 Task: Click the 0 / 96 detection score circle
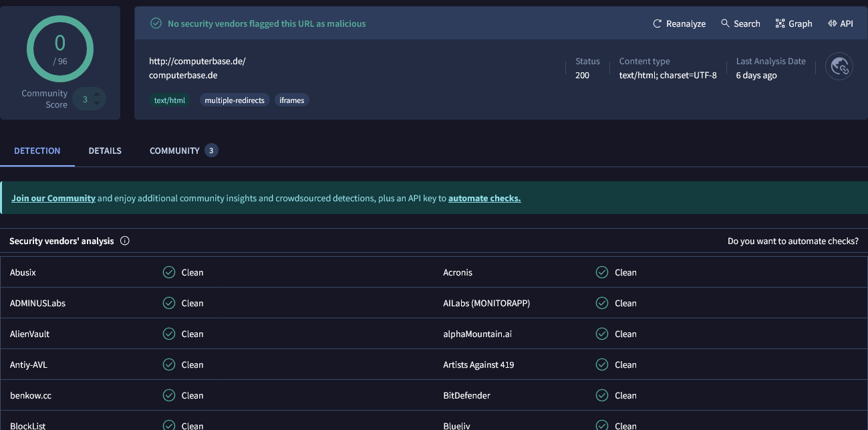pos(60,49)
